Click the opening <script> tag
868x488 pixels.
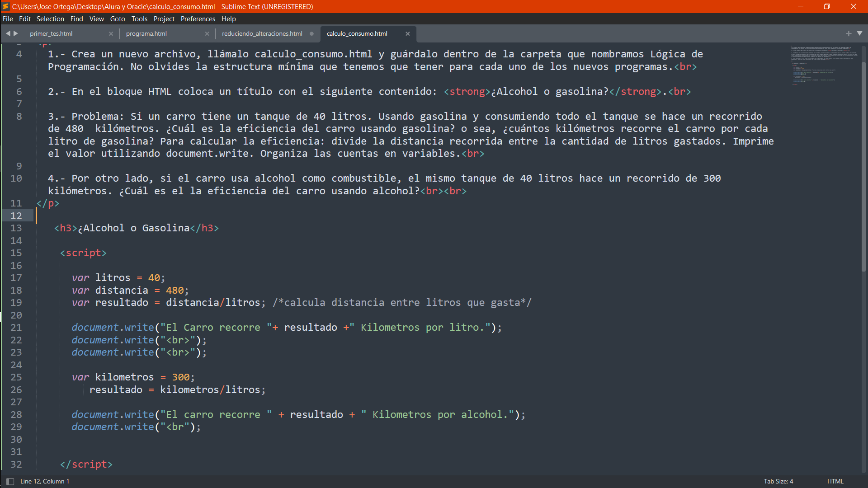click(83, 253)
